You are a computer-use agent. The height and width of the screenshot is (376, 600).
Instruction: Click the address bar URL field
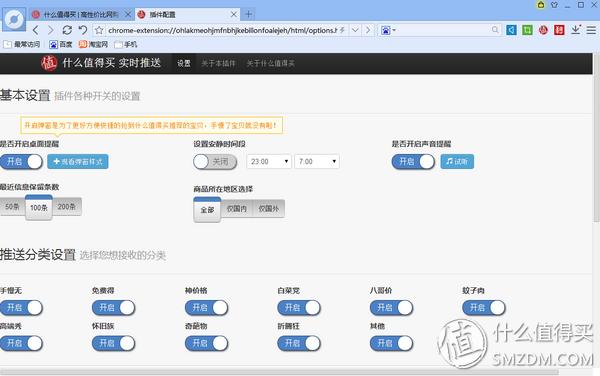(x=222, y=30)
